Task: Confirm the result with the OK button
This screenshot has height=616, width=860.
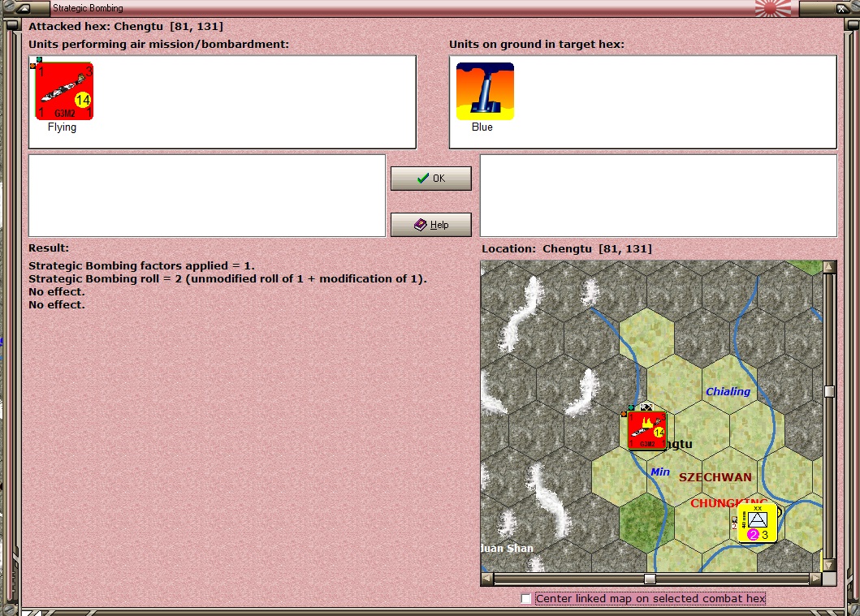Action: click(x=431, y=179)
